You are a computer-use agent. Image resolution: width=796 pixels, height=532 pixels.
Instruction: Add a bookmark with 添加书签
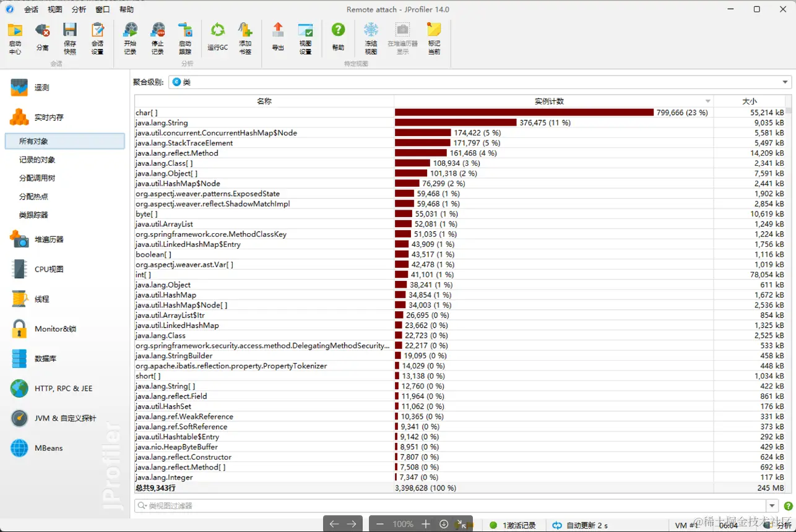[245, 38]
